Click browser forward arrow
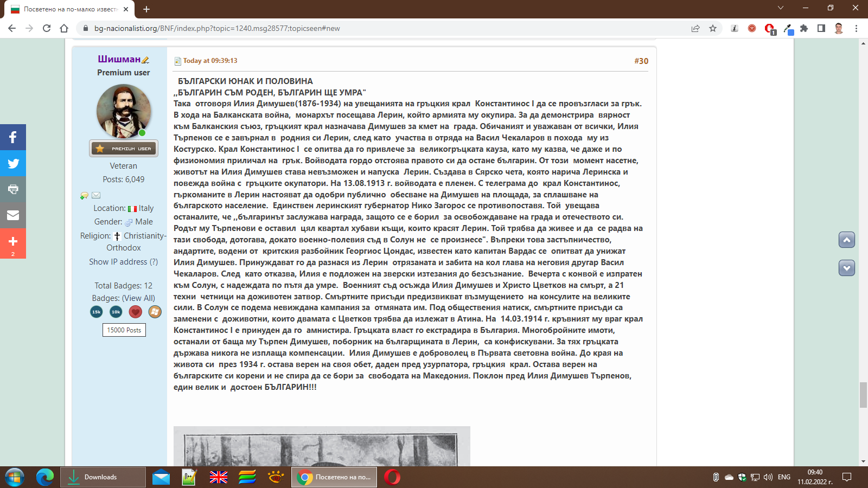This screenshot has height=488, width=868. click(29, 28)
